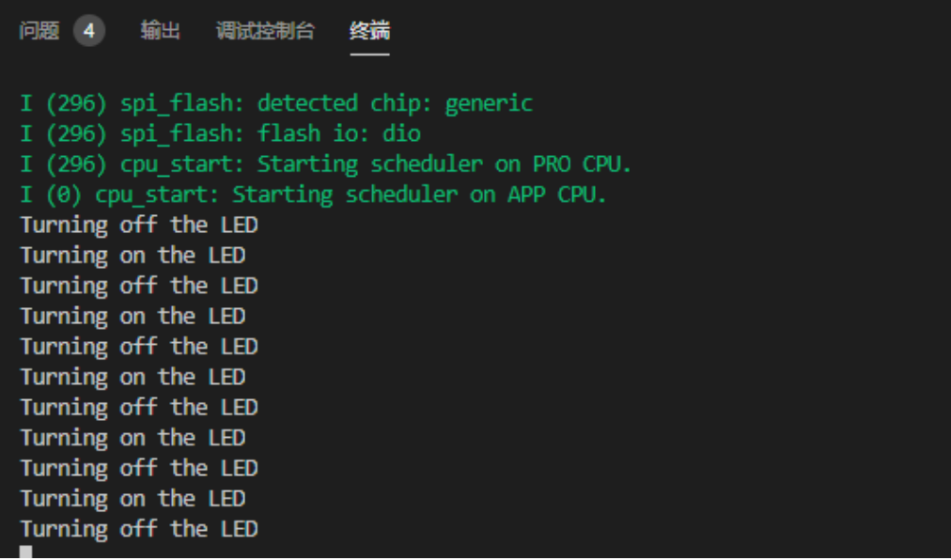Image resolution: width=951 pixels, height=560 pixels.
Task: Open the 输出 (Output) tab
Action: pos(160,30)
